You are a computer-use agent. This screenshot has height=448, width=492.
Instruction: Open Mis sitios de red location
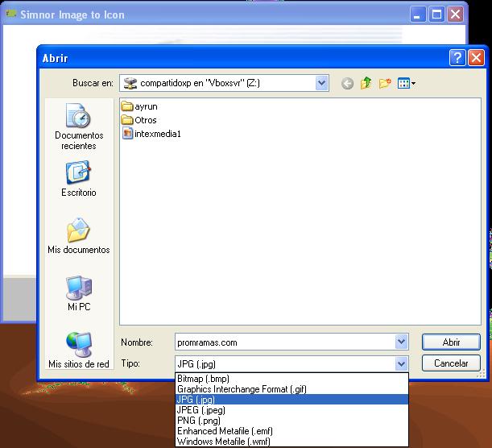click(x=79, y=350)
